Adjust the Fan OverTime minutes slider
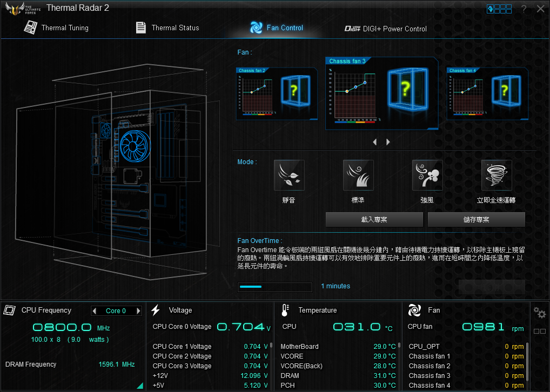This screenshot has width=550, height=392. (274, 287)
